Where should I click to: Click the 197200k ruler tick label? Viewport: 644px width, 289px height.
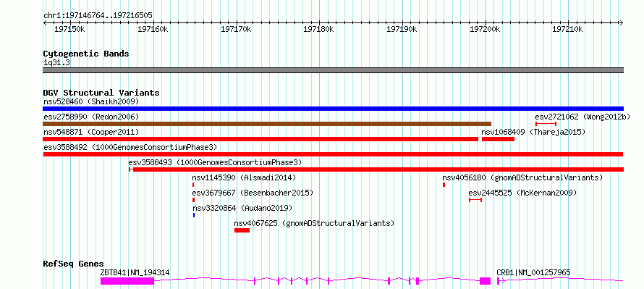coord(485,30)
